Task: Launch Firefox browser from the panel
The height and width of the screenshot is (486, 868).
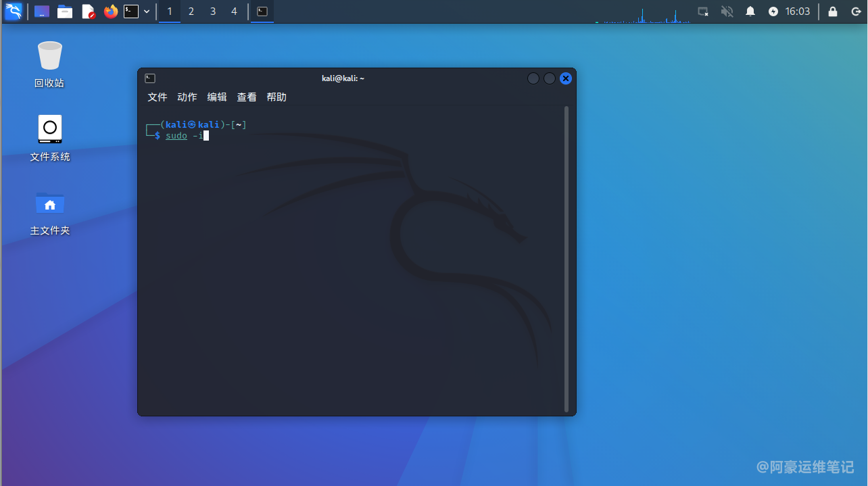Action: coord(110,11)
